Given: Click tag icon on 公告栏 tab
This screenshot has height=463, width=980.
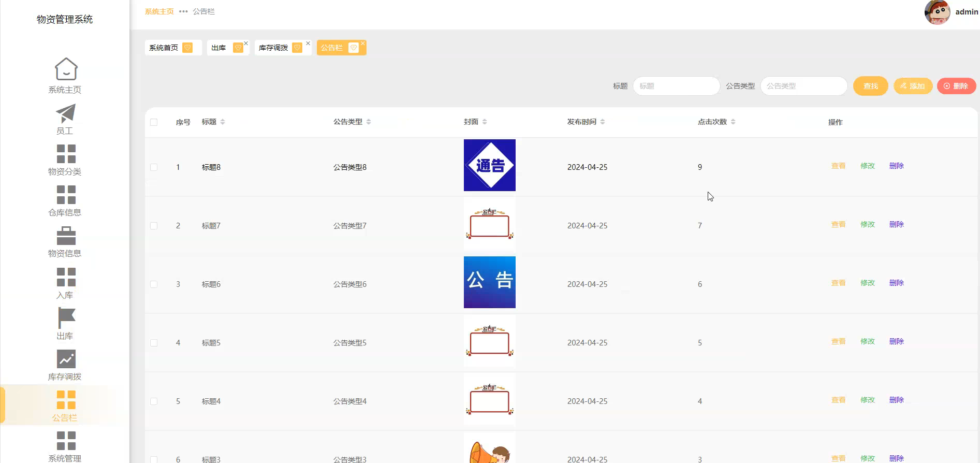Looking at the screenshot, I should pos(354,48).
